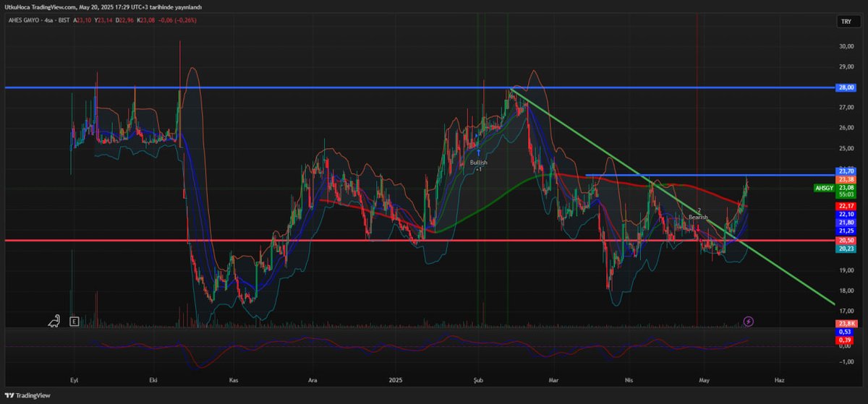
Task: Click the 19,00 price scale value
Action: 846,270
